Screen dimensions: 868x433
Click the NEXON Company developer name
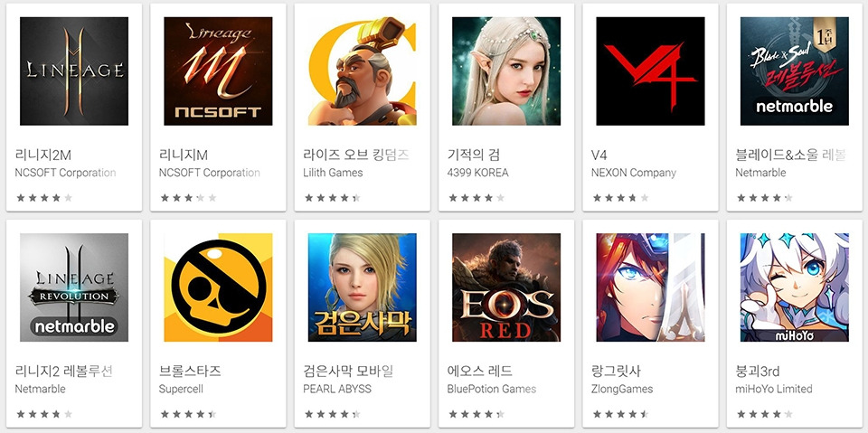(633, 173)
